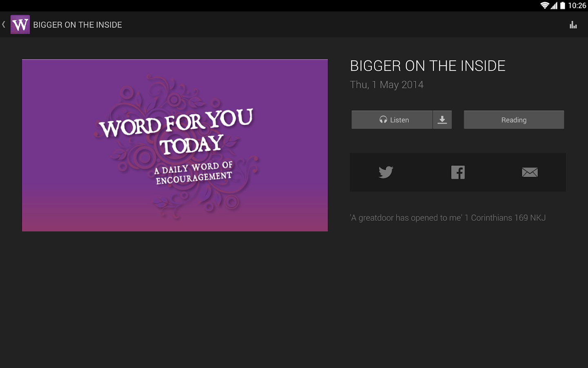
Task: Check the Wi-Fi status icon
Action: 545,5
